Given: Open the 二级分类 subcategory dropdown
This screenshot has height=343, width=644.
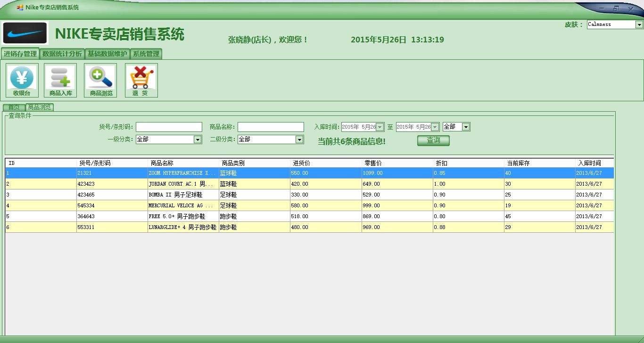Looking at the screenshot, I should [299, 139].
